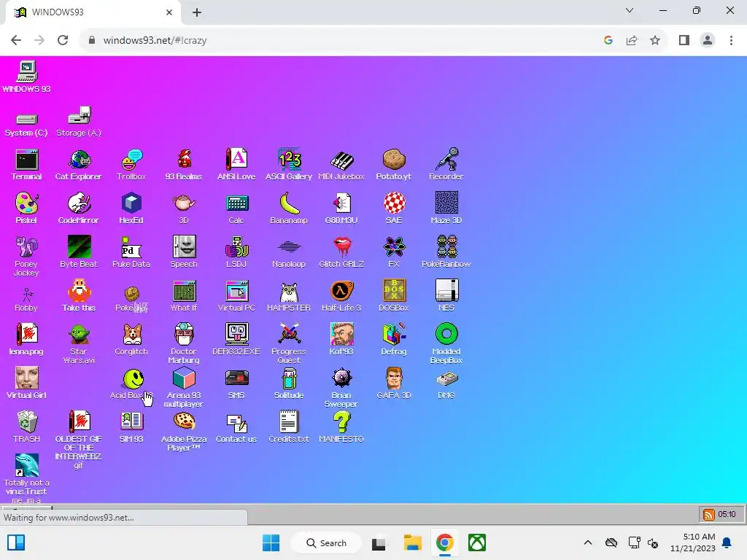The height and width of the screenshot is (560, 747).
Task: Open Credits.txt file
Action: [289, 427]
